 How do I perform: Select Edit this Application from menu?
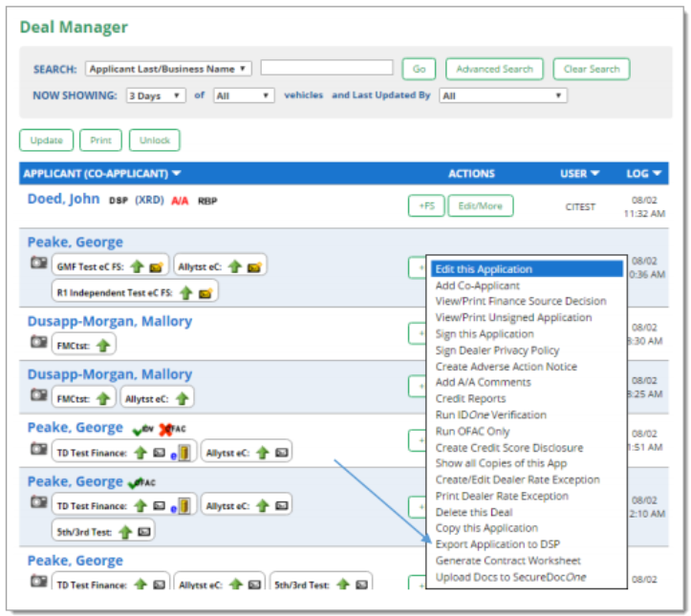point(527,269)
